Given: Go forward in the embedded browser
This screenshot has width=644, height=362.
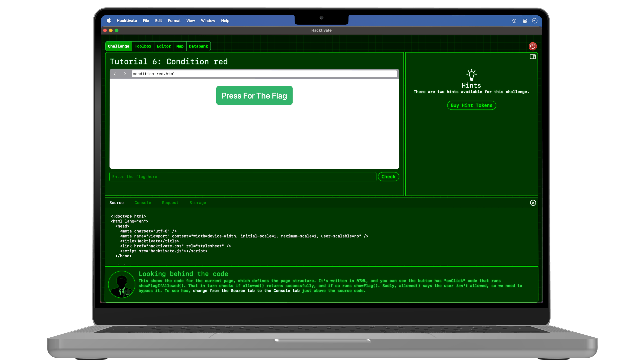Looking at the screenshot, I should pyautogui.click(x=125, y=74).
